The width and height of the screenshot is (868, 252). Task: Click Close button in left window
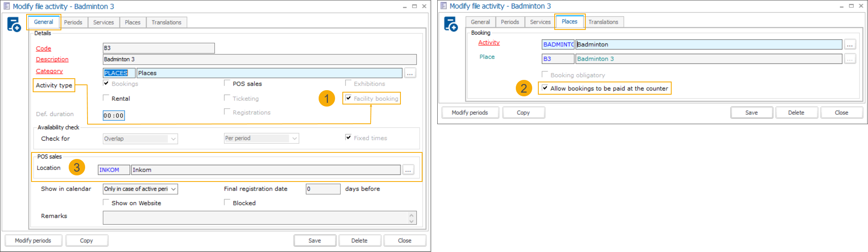point(405,241)
